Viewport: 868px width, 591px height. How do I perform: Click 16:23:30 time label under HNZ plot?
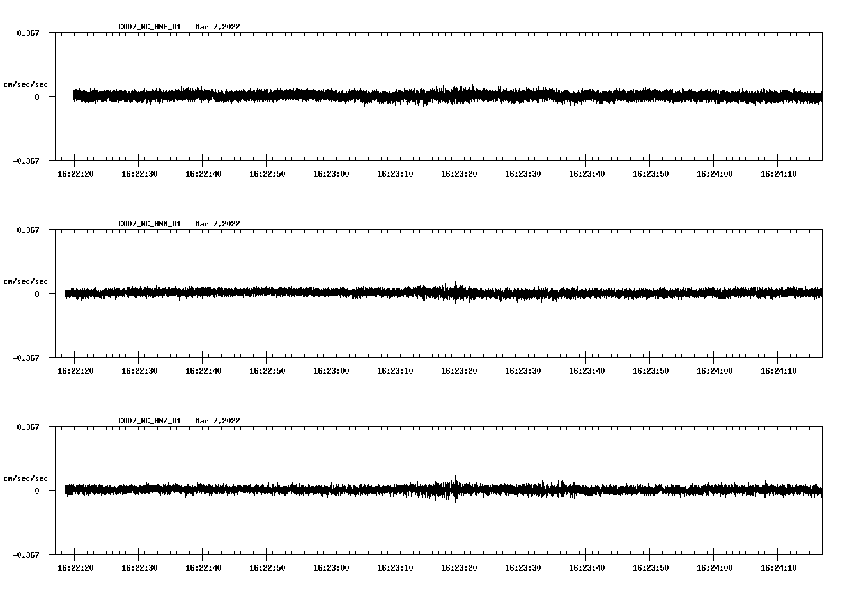(x=523, y=567)
